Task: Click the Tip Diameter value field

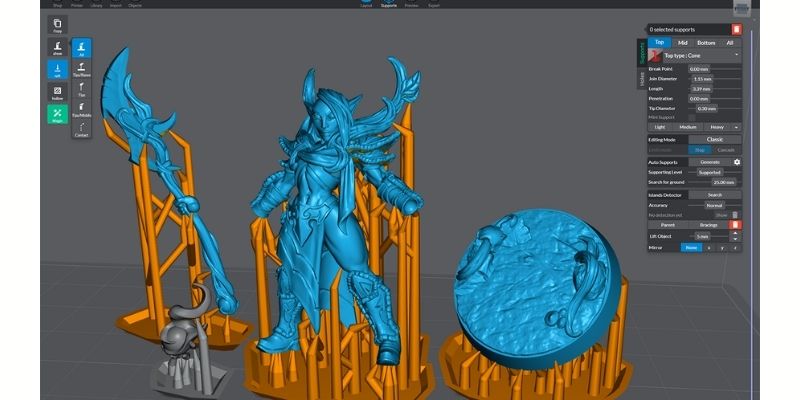Action: click(x=707, y=108)
